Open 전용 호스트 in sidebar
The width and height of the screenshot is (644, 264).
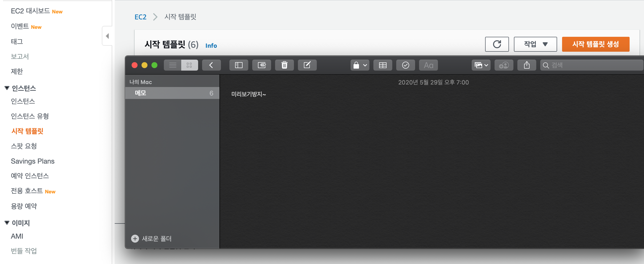27,191
